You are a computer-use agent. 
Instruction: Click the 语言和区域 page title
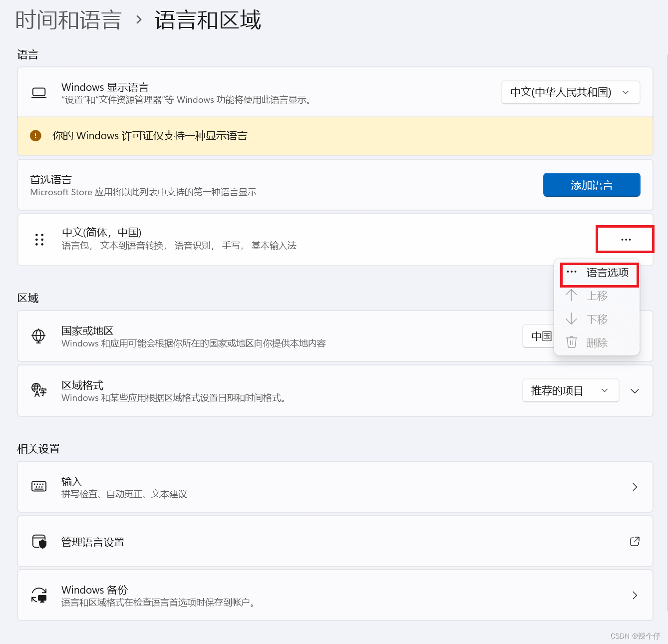click(208, 20)
